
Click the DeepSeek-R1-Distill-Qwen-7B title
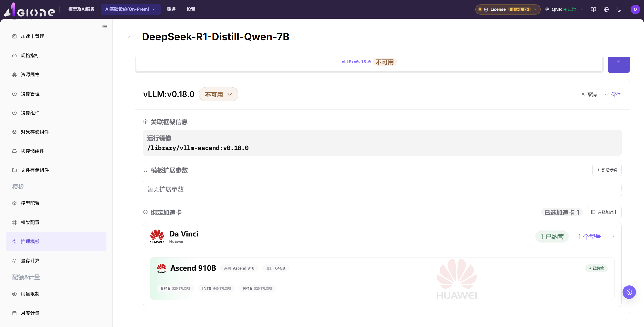coord(216,37)
